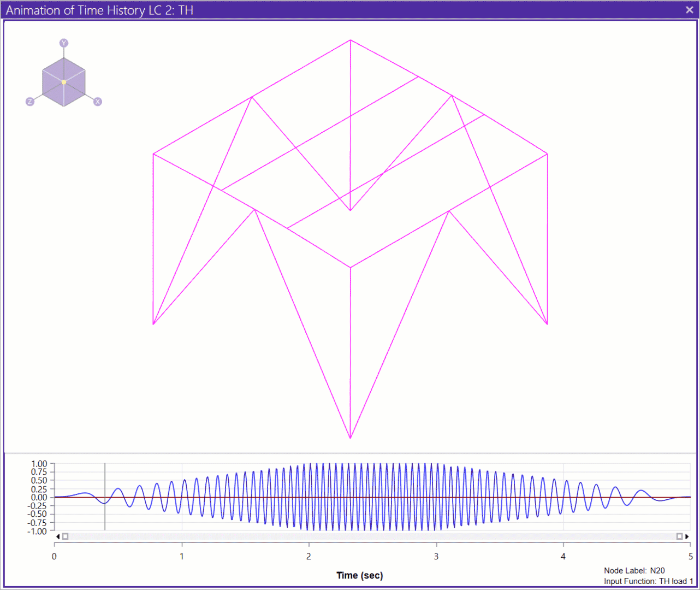
Task: Click the Z axis handle on view cube
Action: click(x=30, y=102)
